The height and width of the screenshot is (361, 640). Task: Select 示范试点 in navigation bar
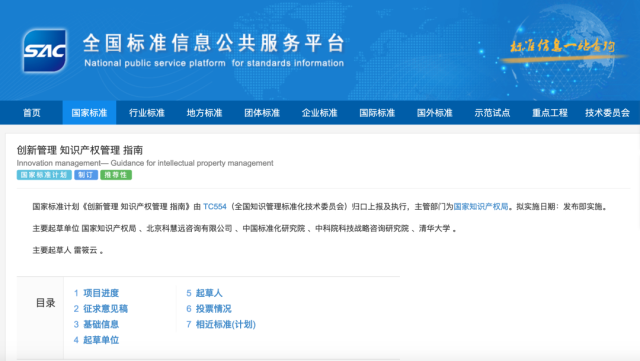click(x=492, y=113)
